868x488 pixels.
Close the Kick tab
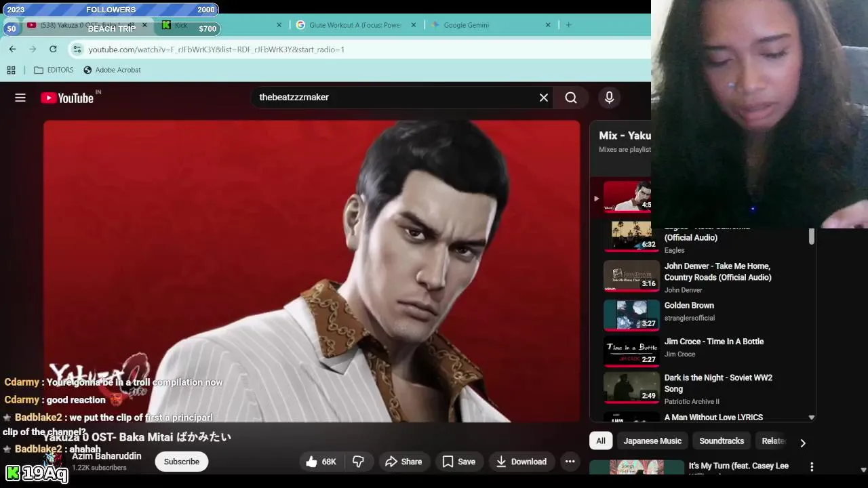tap(279, 25)
